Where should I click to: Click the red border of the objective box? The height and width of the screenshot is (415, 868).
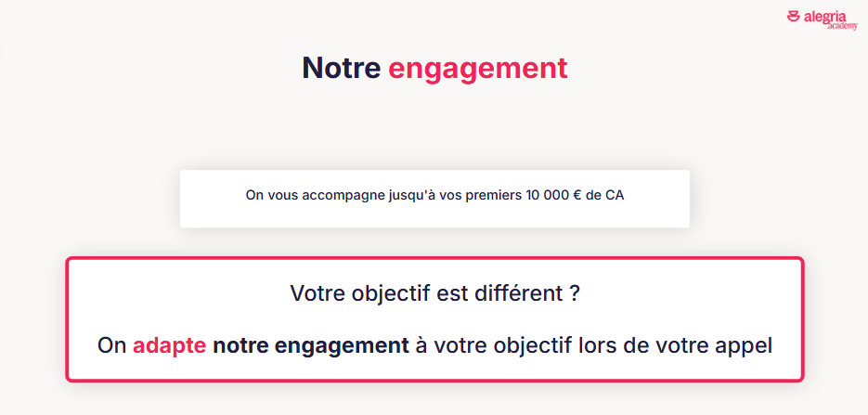[67, 319]
